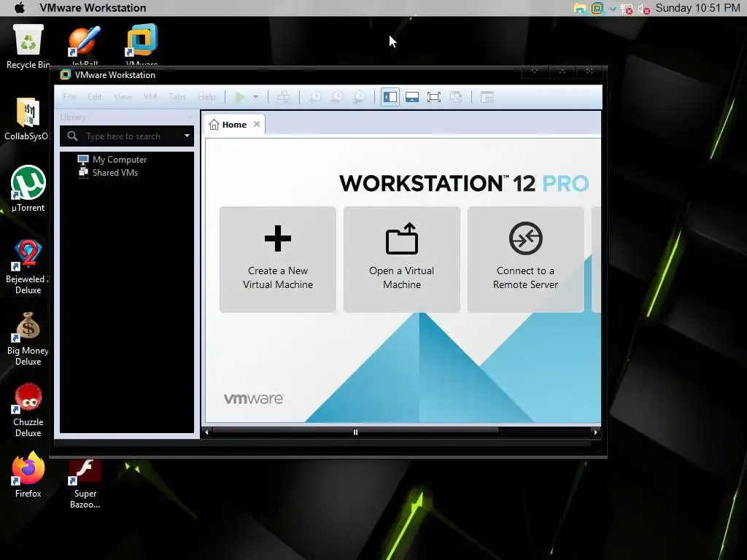Select the Super Bazoo... Flash shortcut

[85, 483]
